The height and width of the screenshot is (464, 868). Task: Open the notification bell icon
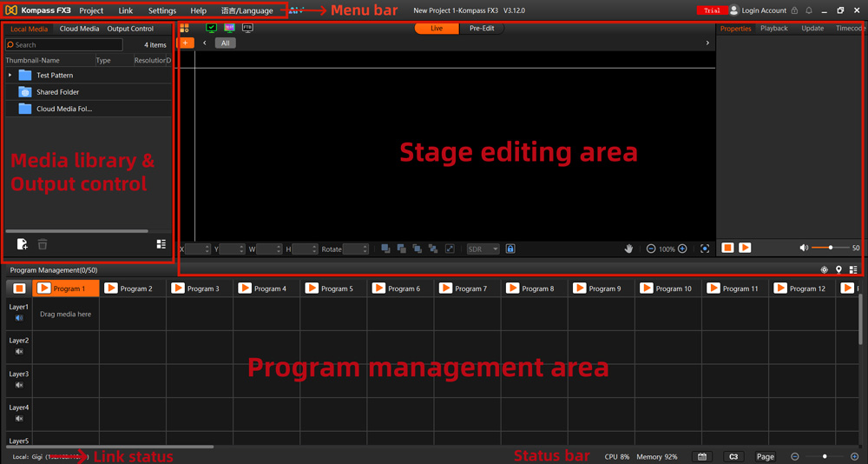tap(809, 10)
